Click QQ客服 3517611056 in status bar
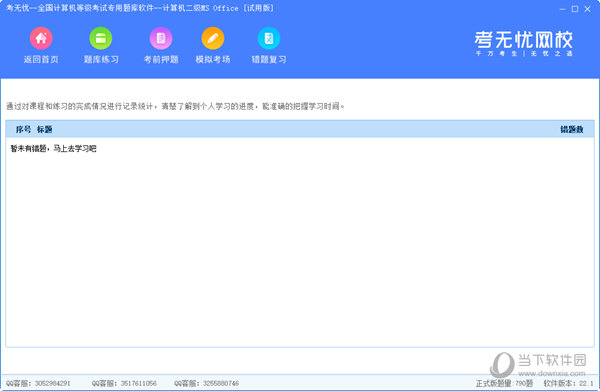This screenshot has width=600, height=391. tap(124, 383)
